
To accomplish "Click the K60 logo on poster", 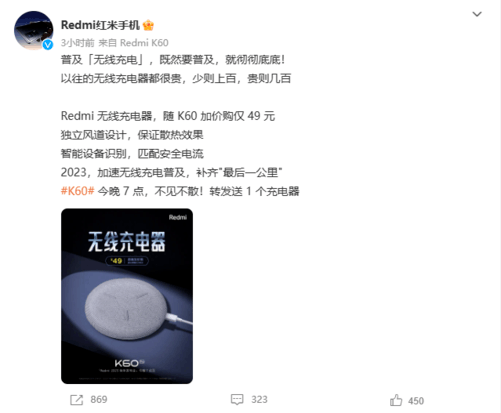I will pyautogui.click(x=129, y=363).
